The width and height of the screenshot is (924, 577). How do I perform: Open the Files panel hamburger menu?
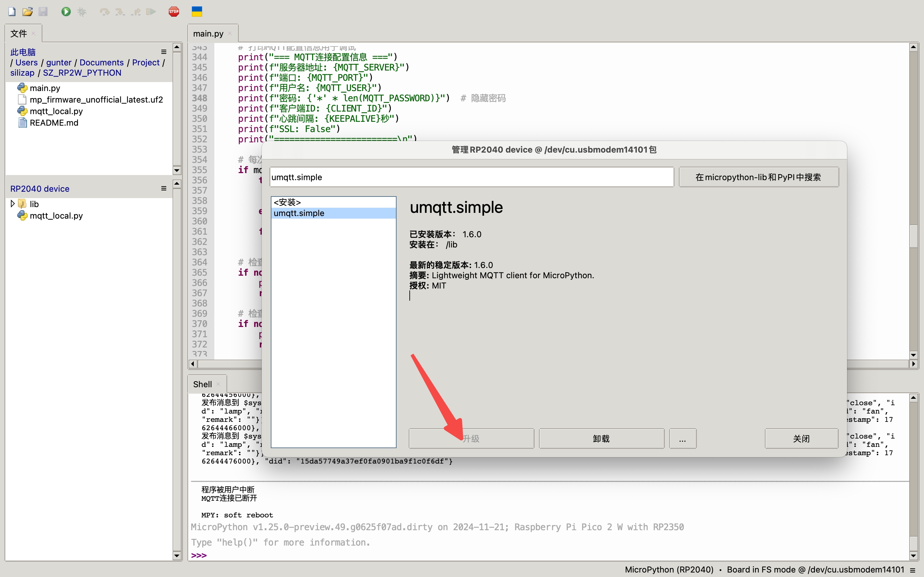pos(163,52)
